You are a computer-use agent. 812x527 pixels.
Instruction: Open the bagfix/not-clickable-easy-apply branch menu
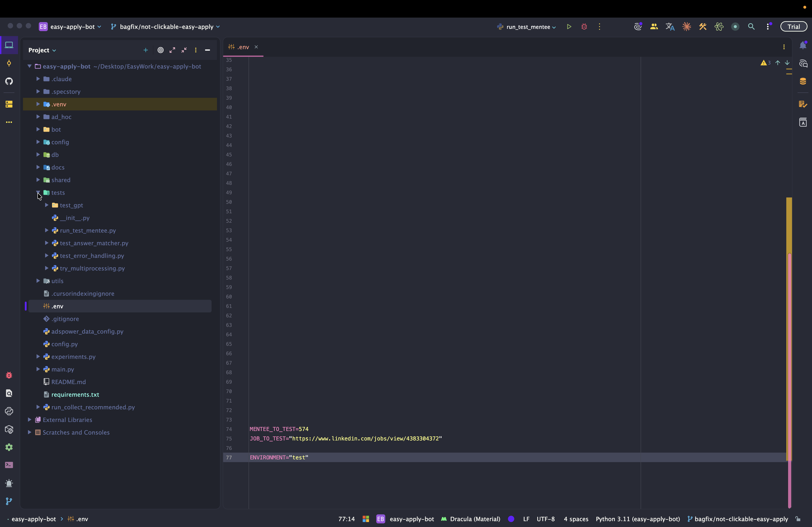[x=166, y=27]
